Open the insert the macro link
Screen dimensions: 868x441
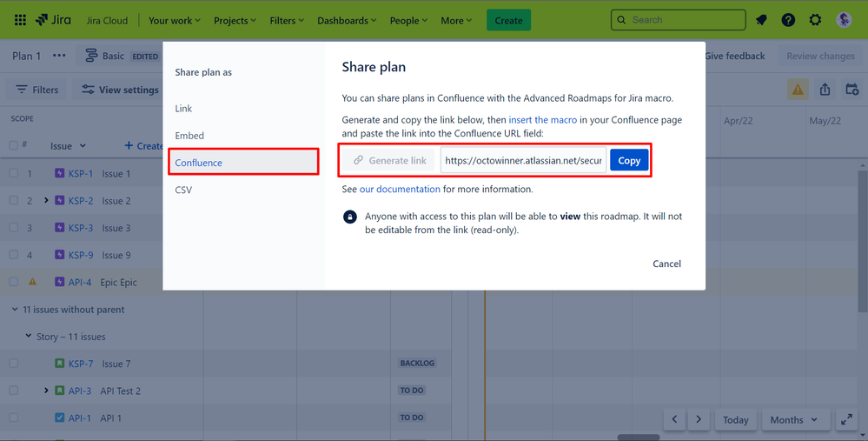542,120
